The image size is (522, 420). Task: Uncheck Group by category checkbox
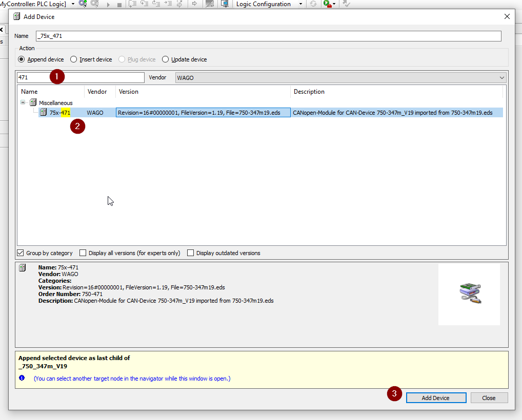pos(21,253)
